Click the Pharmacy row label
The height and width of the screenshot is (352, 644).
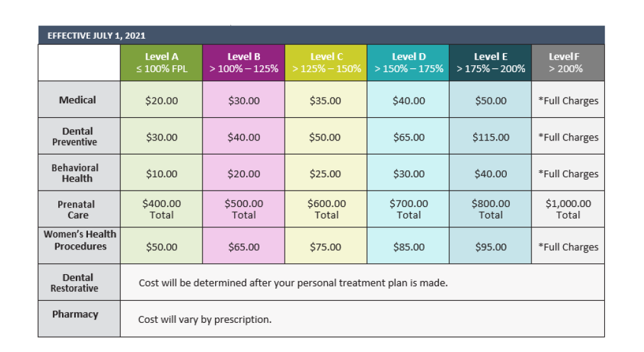(79, 319)
